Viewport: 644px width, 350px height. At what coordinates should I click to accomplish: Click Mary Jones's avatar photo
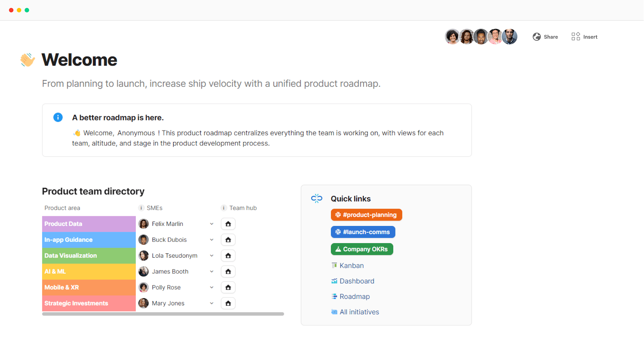coord(143,303)
